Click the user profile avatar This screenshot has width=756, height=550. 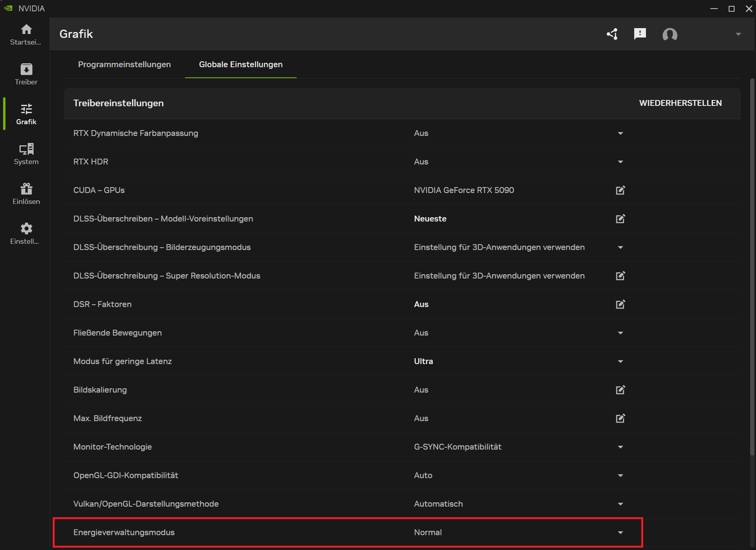point(670,35)
